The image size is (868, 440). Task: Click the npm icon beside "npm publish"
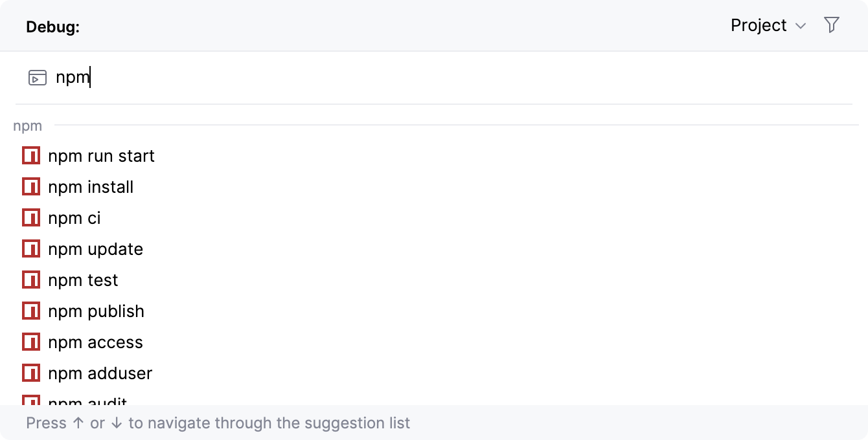[x=30, y=311]
